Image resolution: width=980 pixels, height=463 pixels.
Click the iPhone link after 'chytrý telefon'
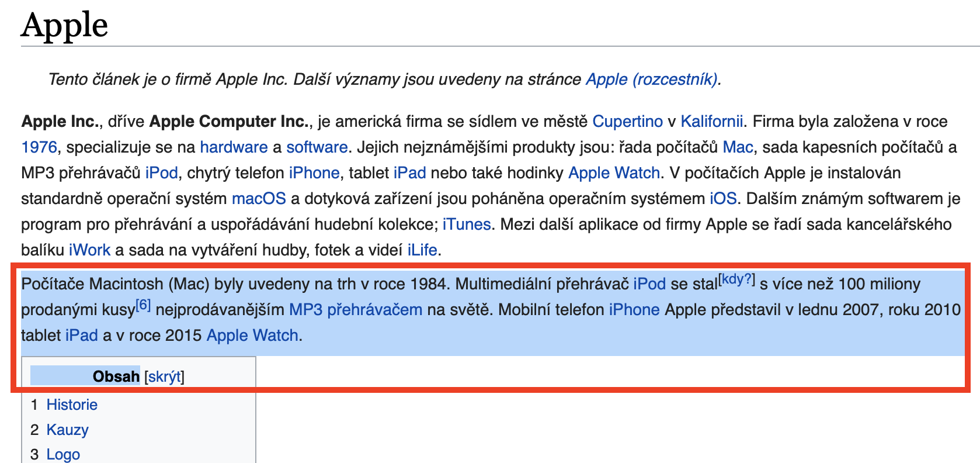pyautogui.click(x=314, y=173)
